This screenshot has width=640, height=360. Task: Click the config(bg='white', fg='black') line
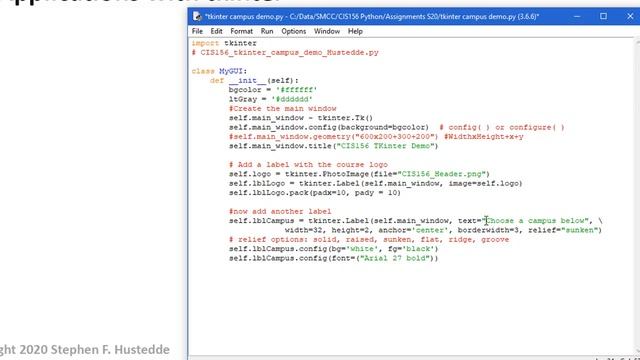333,249
